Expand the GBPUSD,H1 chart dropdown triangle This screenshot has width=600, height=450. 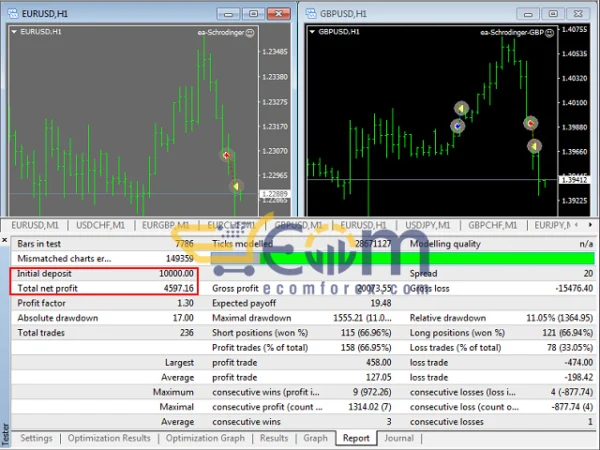(x=312, y=32)
